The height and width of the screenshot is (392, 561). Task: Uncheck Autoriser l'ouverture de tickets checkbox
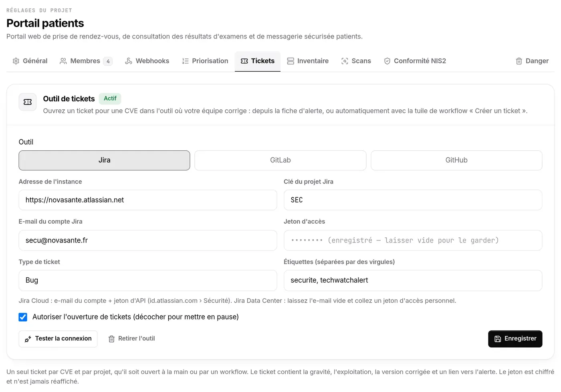click(x=23, y=317)
